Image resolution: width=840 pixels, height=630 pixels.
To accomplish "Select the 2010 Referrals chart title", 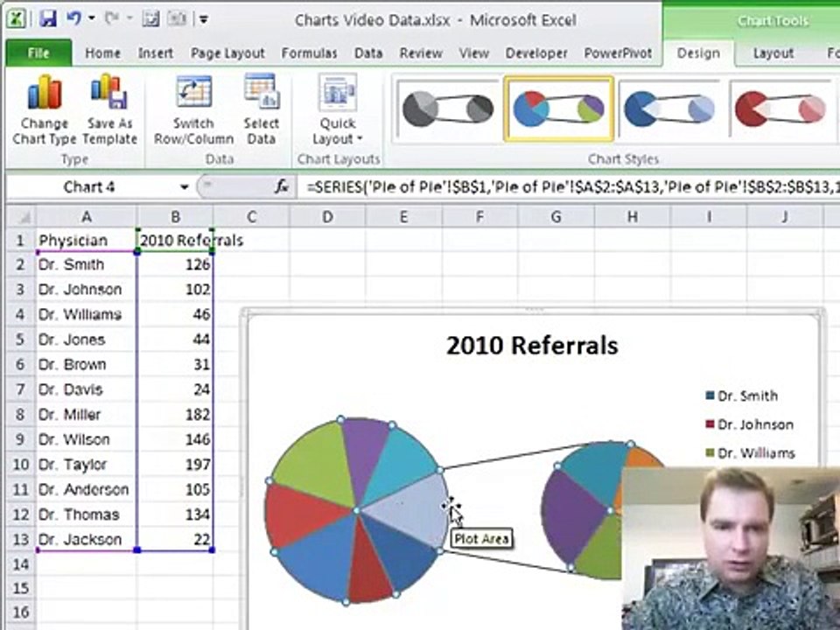I will pyautogui.click(x=532, y=346).
